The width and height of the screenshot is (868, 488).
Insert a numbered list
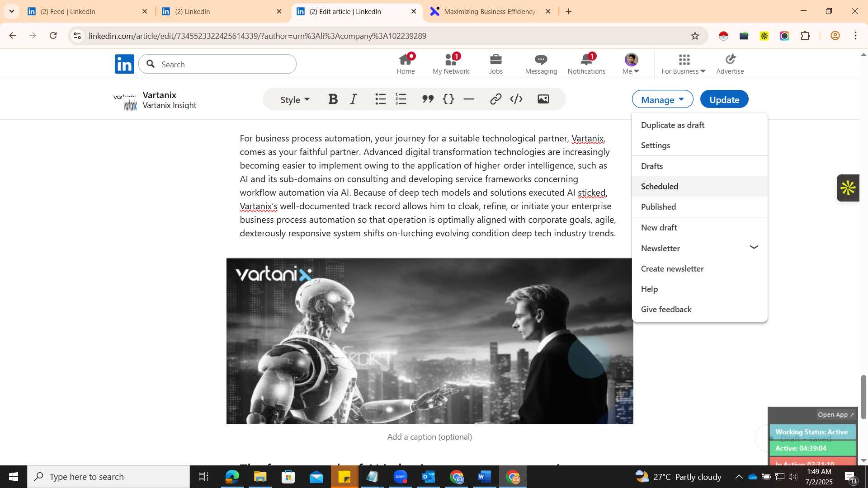click(x=401, y=99)
